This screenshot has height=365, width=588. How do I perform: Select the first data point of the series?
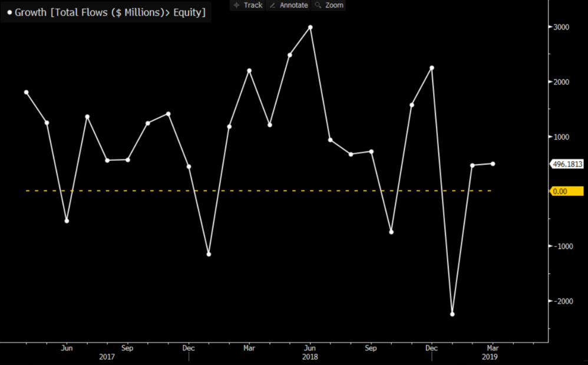[x=27, y=92]
